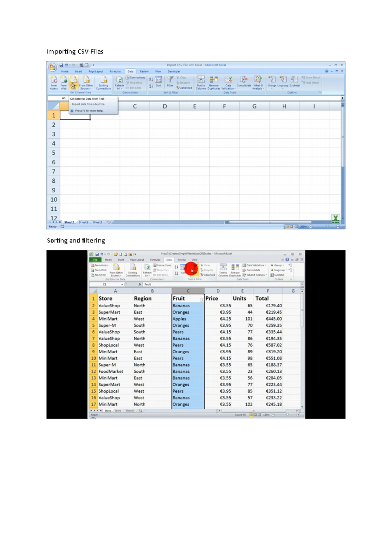Screen dimensions: 392x555
Task: Click From Access icon in Import CSV window
Action: point(54,82)
